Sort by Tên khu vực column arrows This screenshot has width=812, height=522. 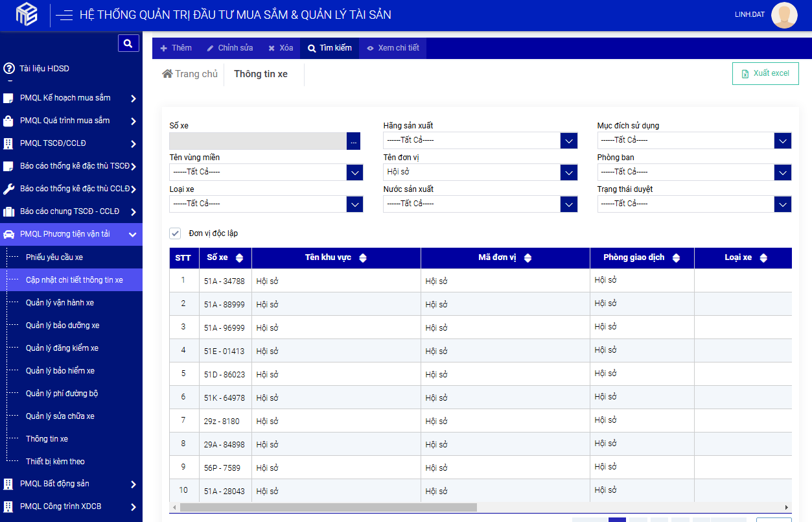click(x=363, y=258)
